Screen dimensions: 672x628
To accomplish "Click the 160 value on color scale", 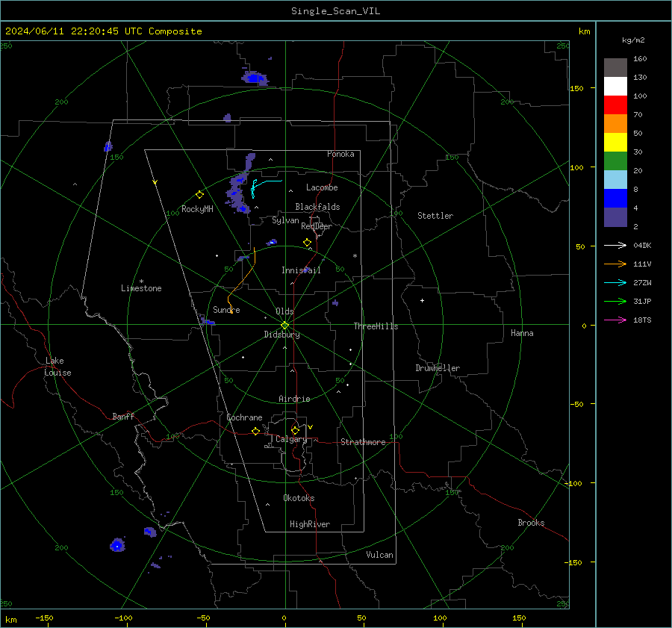I will pyautogui.click(x=640, y=59).
